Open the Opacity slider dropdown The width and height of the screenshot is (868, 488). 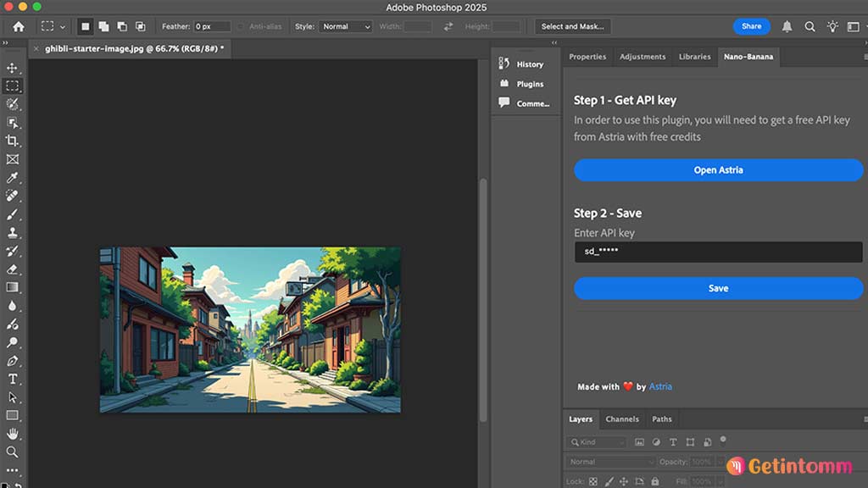[721, 462]
